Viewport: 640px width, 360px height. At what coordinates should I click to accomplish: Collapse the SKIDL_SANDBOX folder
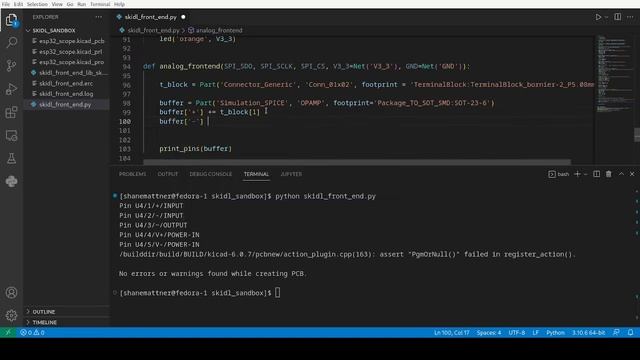tap(53, 31)
